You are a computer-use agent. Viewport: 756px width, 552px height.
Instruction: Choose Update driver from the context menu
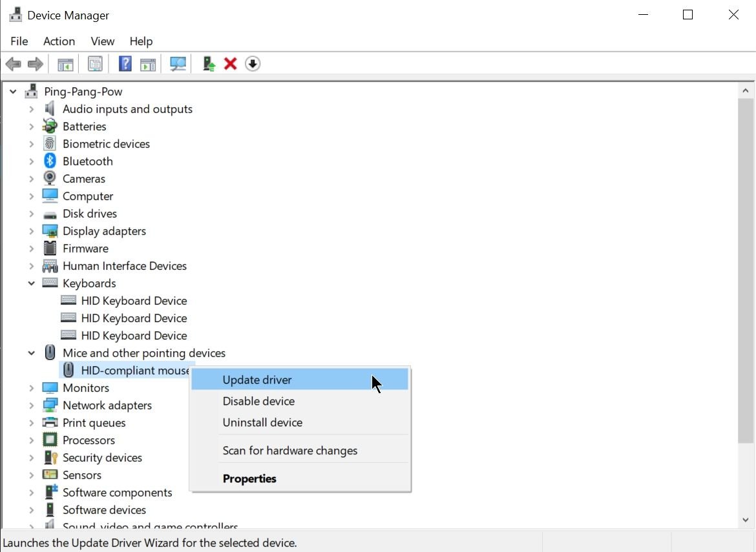[257, 380]
